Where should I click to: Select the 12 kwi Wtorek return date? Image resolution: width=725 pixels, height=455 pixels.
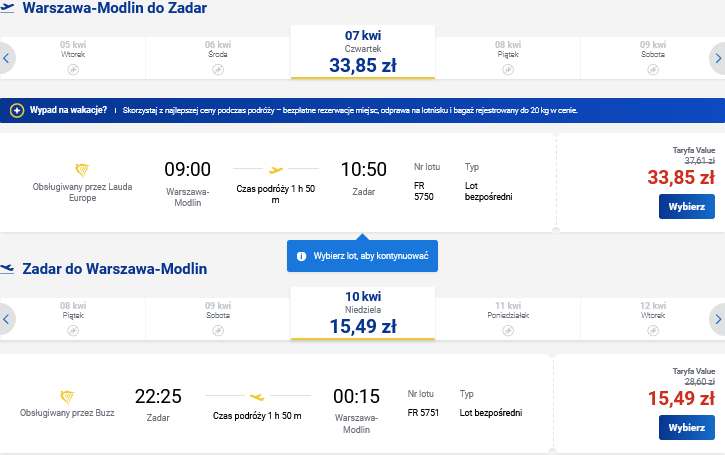pos(653,319)
